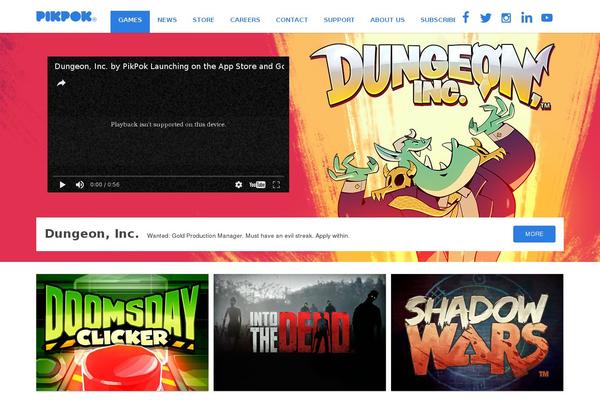The image size is (600, 400).
Task: Select the Games navigation tab
Action: pyautogui.click(x=130, y=21)
